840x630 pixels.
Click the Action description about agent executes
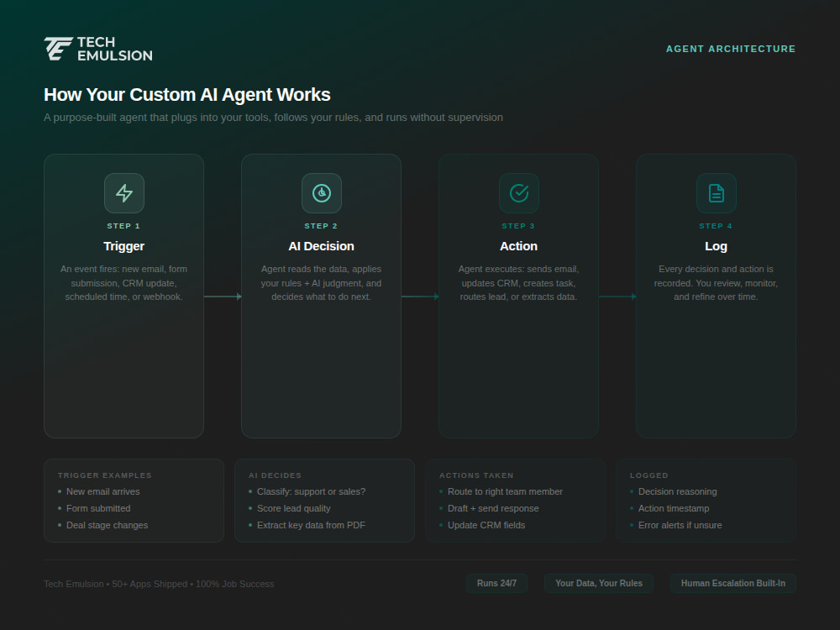tap(518, 283)
